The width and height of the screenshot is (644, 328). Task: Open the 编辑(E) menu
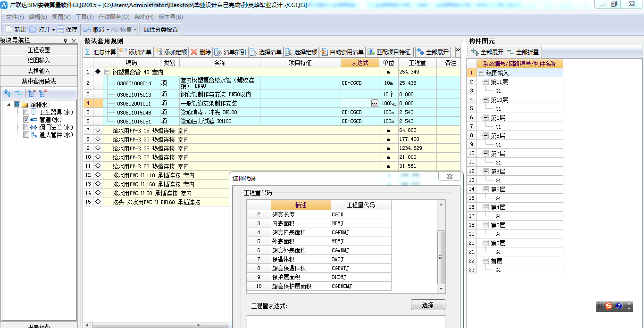pos(38,17)
